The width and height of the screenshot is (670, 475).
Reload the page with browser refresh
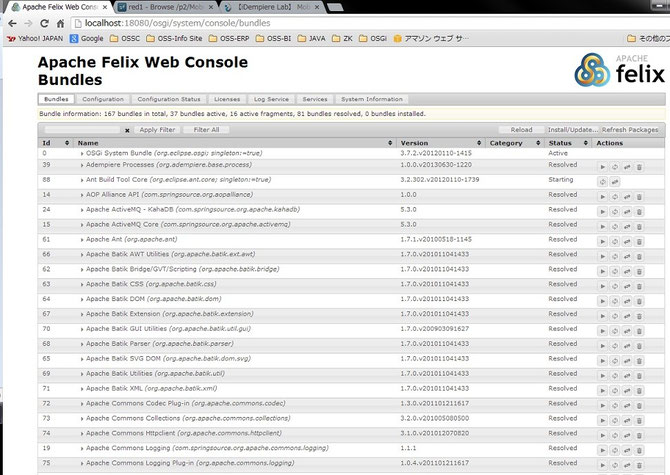(x=44, y=23)
